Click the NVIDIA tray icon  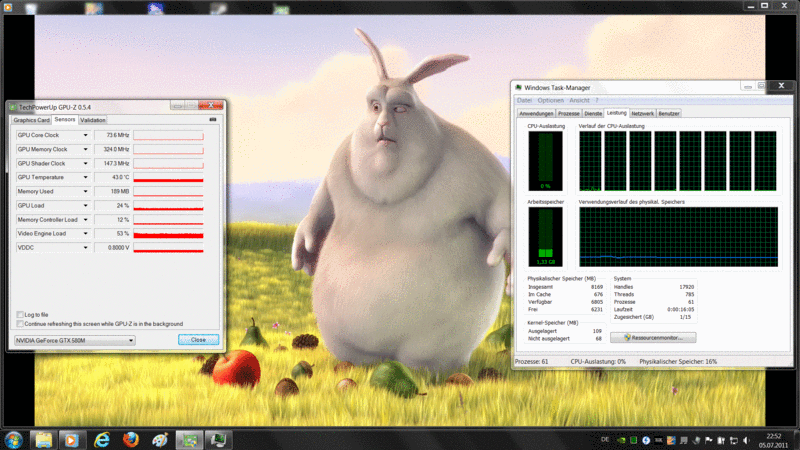pyautogui.click(x=621, y=440)
